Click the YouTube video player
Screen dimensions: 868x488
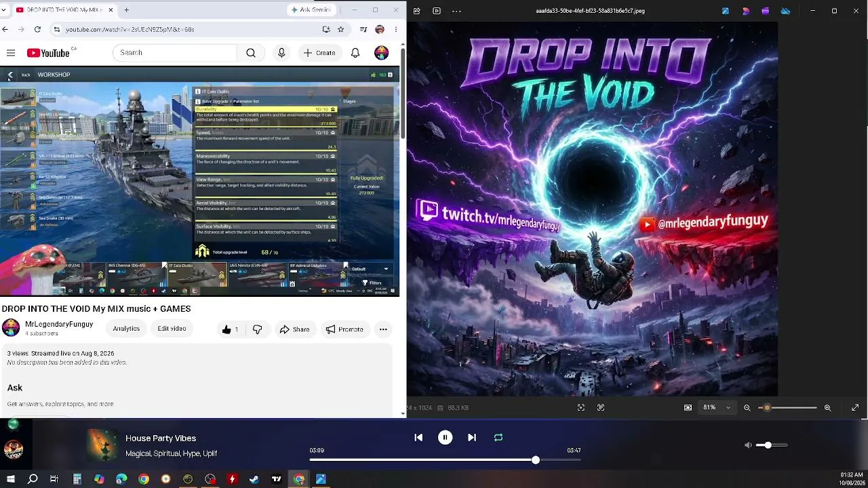click(x=200, y=182)
